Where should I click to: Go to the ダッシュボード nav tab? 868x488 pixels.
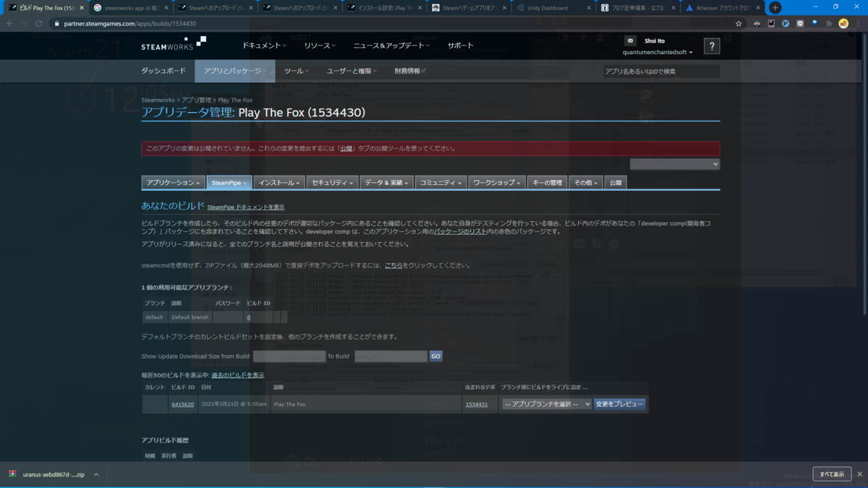tap(163, 71)
